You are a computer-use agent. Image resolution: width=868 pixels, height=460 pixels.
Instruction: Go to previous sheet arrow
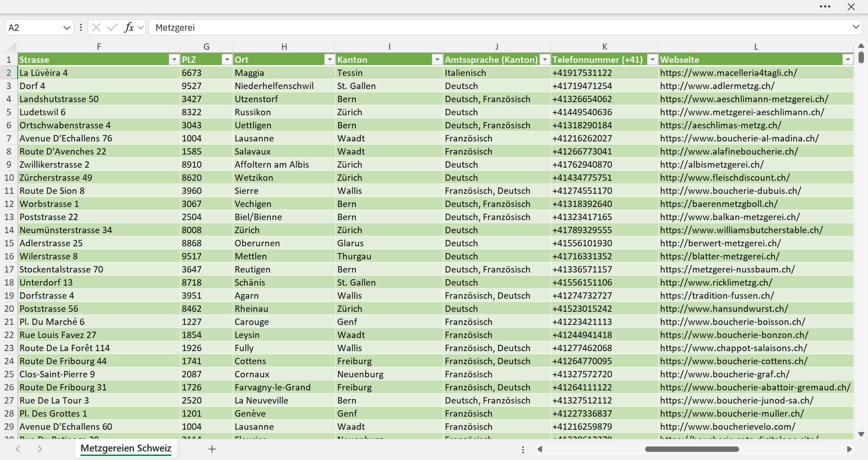[18, 449]
